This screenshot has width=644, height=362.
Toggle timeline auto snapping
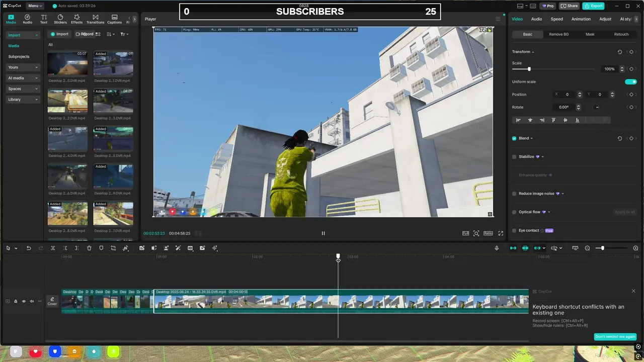525,248
